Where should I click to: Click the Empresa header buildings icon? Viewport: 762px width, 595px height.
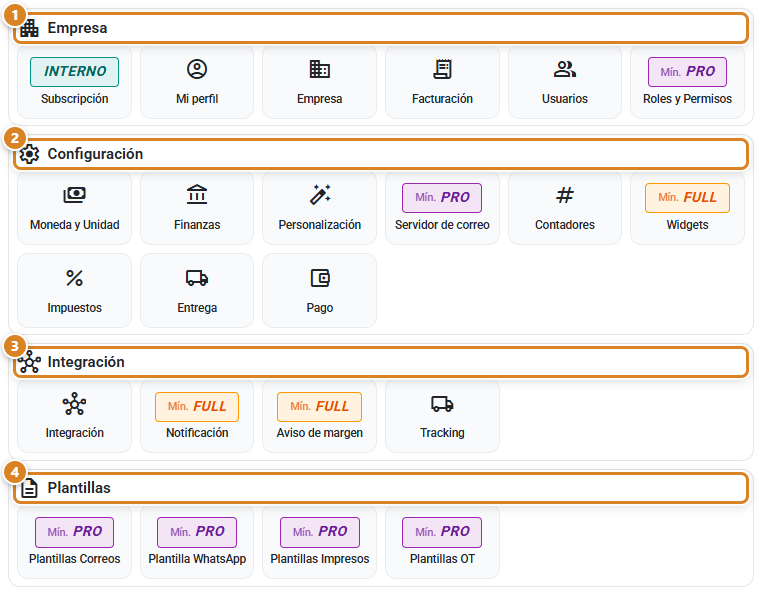pyautogui.click(x=29, y=28)
